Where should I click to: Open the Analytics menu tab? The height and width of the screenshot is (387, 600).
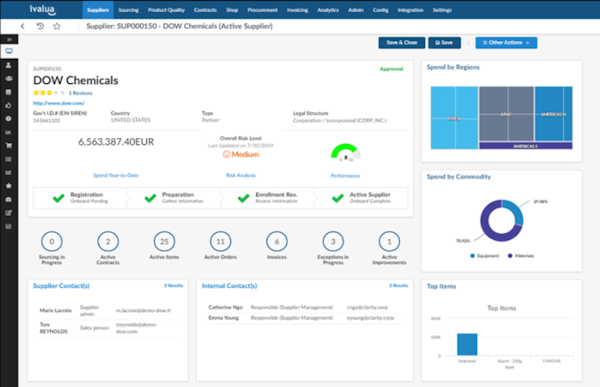tap(328, 10)
